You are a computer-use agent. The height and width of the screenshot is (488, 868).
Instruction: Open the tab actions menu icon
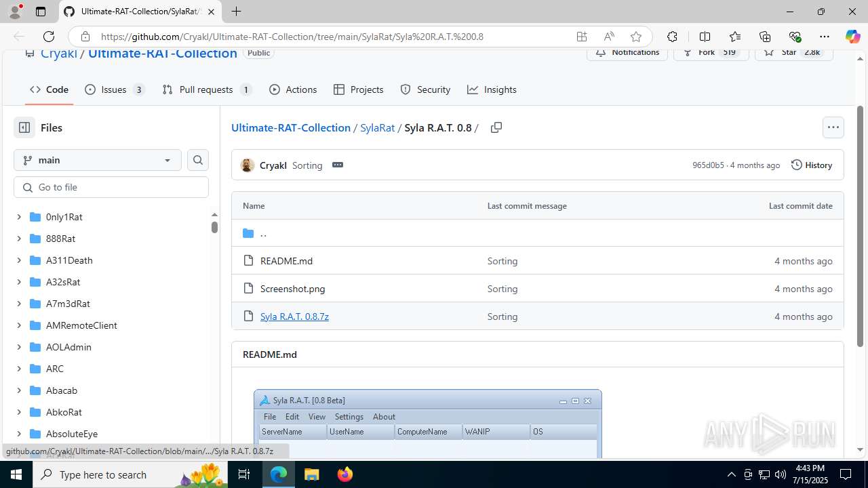[41, 12]
